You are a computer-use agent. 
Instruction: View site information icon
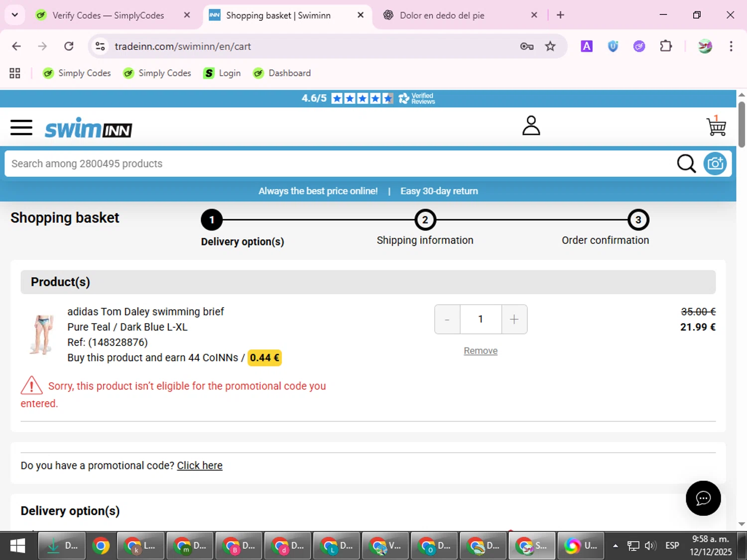pyautogui.click(x=100, y=46)
